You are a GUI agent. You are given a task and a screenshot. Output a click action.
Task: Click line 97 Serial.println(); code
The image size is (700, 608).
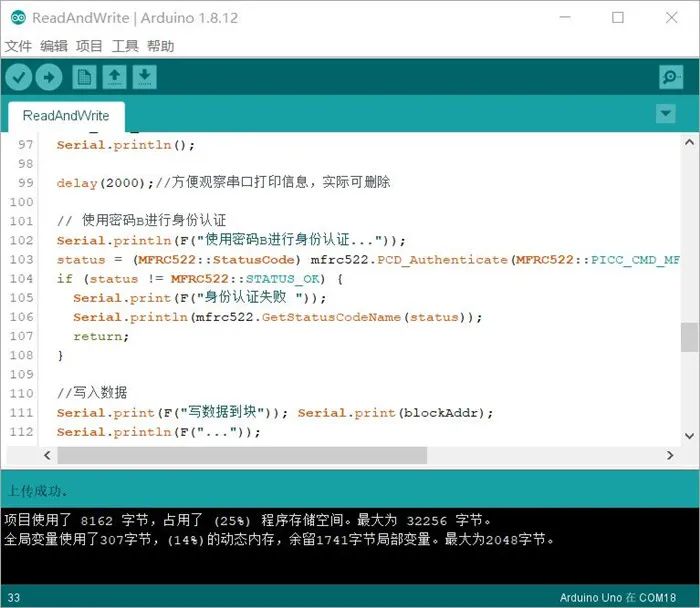coord(126,145)
